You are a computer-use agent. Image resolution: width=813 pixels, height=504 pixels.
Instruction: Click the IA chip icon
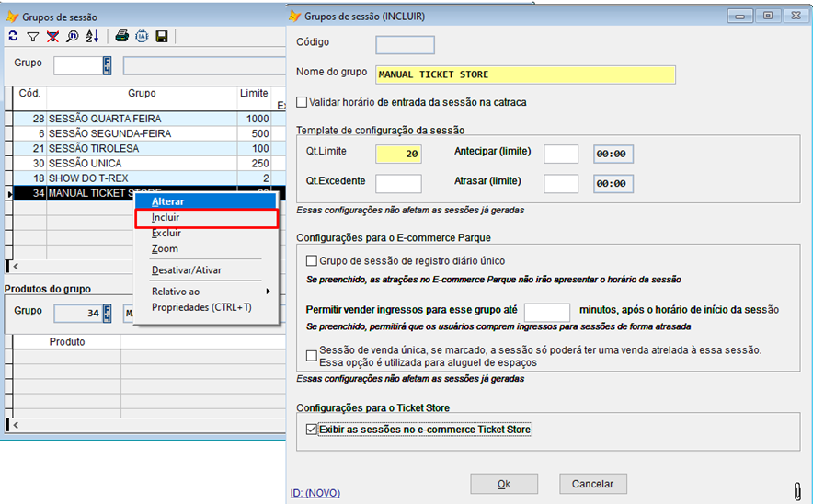(x=142, y=37)
